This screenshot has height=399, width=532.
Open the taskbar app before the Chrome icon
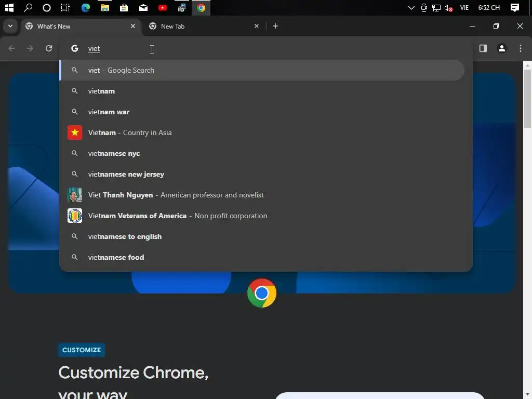click(x=182, y=7)
